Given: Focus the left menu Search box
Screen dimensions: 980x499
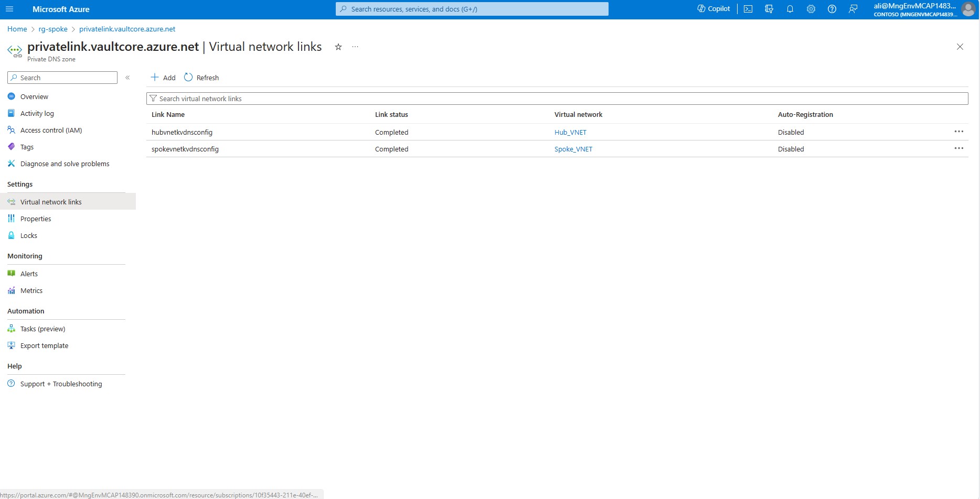Looking at the screenshot, I should click(62, 78).
